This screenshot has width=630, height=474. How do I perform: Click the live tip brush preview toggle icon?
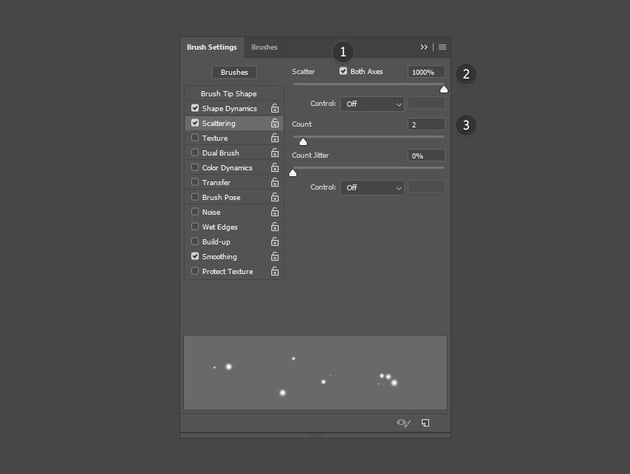pyautogui.click(x=403, y=423)
